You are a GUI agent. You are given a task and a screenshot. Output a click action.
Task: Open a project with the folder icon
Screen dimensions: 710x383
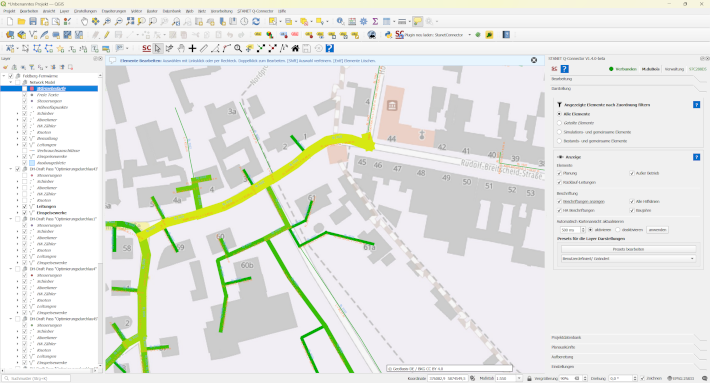pos(21,21)
